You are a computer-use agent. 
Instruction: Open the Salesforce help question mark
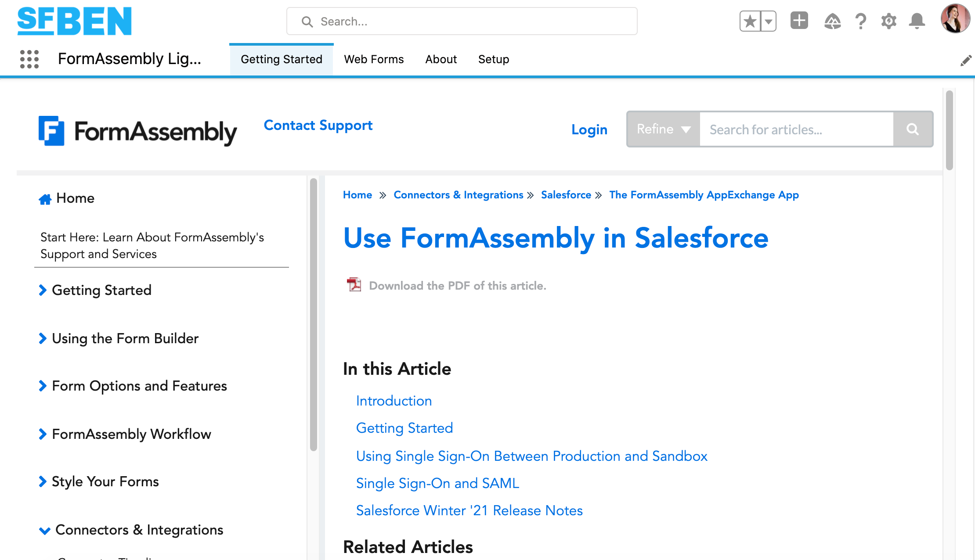coord(860,21)
